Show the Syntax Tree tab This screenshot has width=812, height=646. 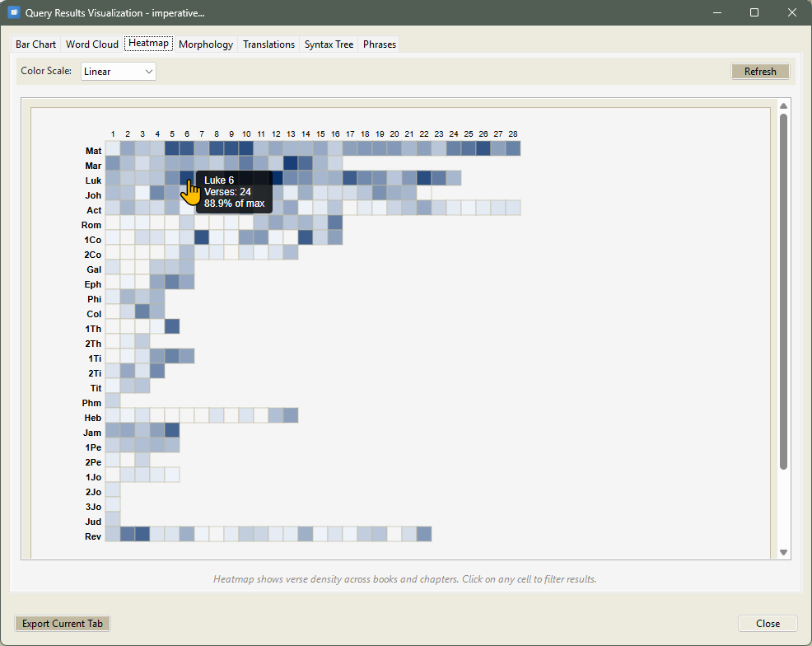point(329,44)
